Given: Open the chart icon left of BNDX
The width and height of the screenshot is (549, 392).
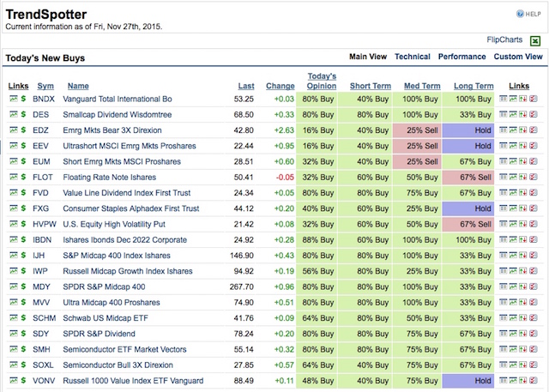Looking at the screenshot, I should pos(14,99).
